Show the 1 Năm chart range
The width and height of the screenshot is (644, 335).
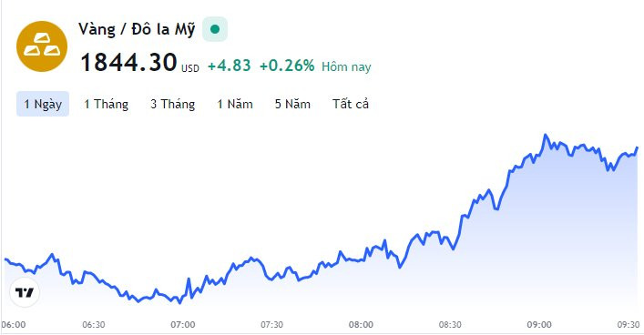(235, 104)
